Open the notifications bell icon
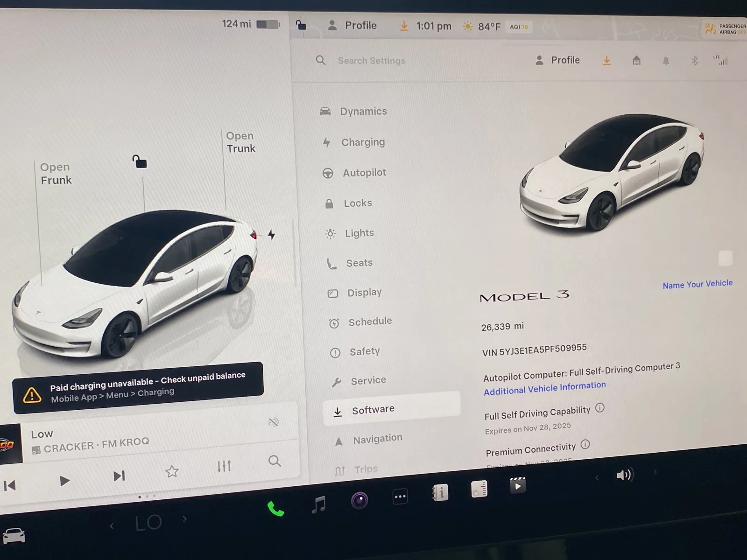Viewport: 747px width, 560px height. [x=666, y=61]
